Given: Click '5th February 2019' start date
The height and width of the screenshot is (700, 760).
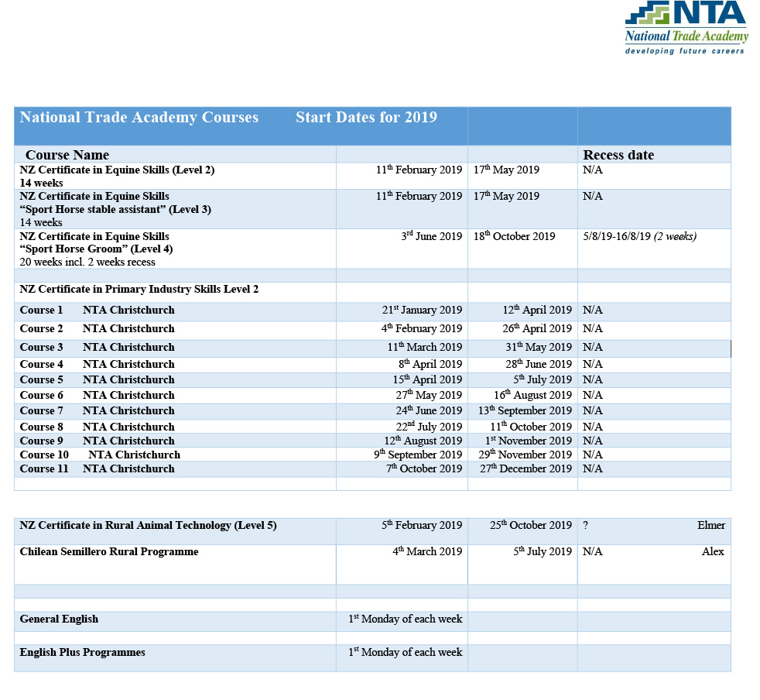Looking at the screenshot, I should tap(422, 525).
